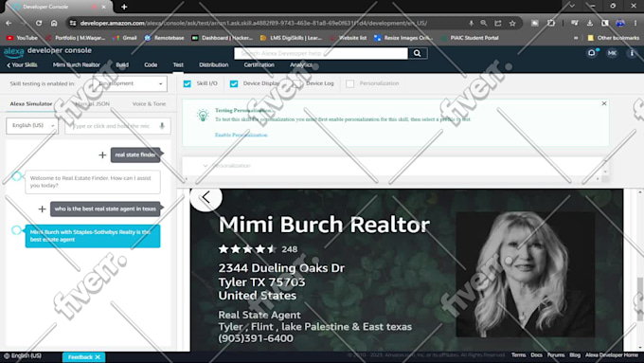Click the alexa developer console logo
This screenshot has height=363, width=644.
point(47,51)
